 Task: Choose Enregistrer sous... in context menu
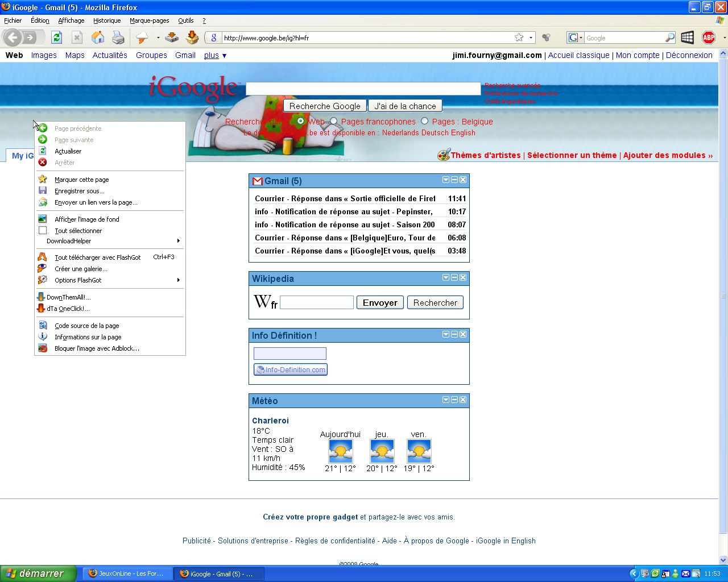point(110,191)
